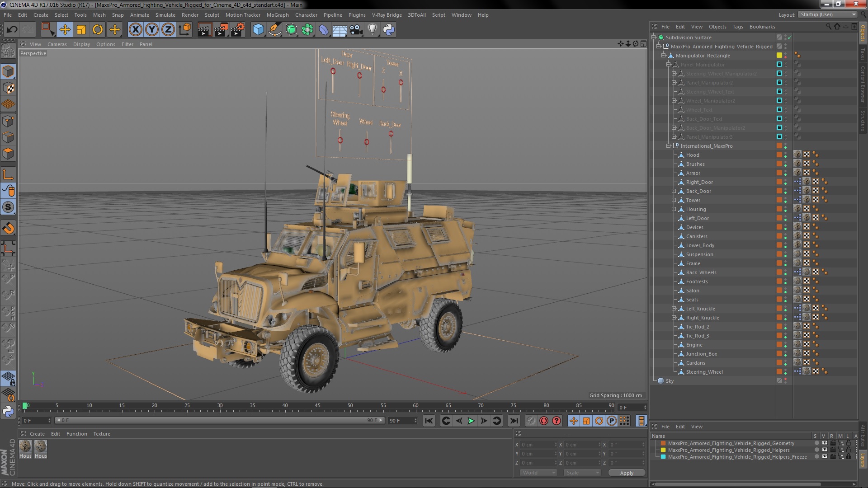Click Go to Start of timeline
868x488 pixels.
pos(429,421)
